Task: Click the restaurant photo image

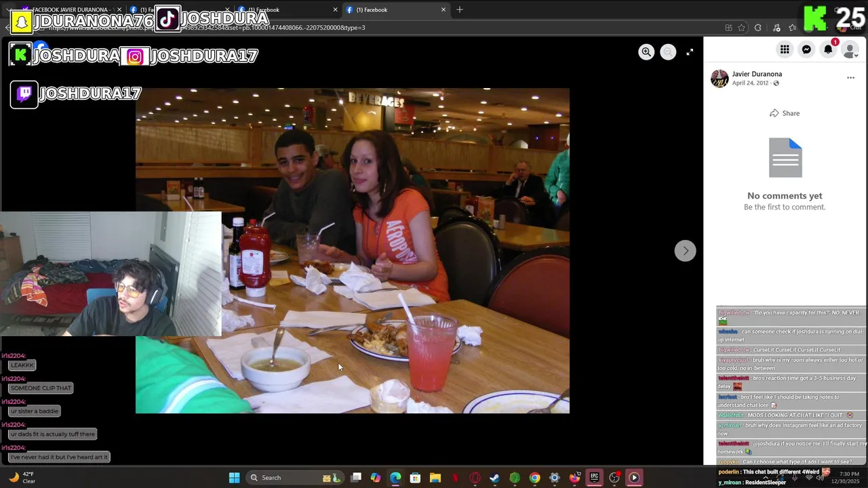Action: [x=353, y=251]
